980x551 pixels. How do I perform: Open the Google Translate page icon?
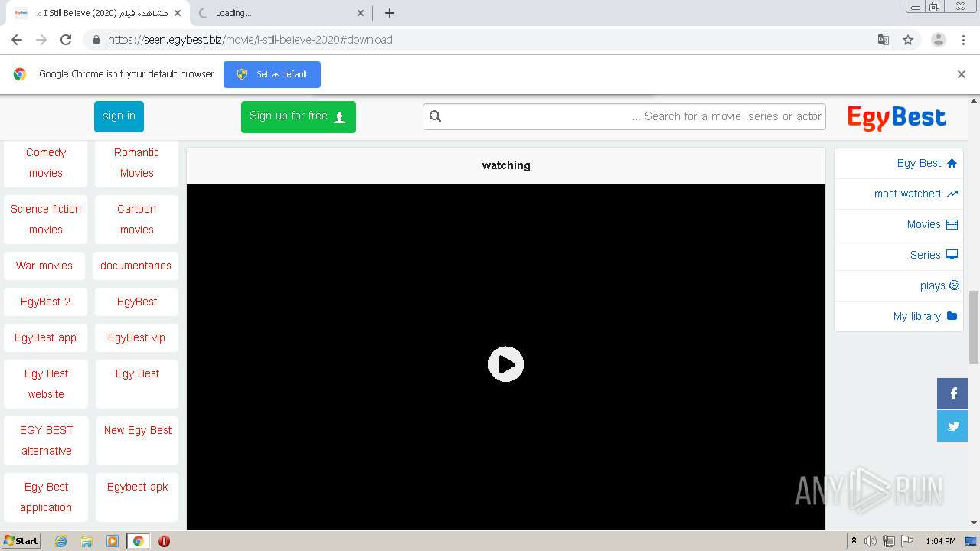(884, 40)
